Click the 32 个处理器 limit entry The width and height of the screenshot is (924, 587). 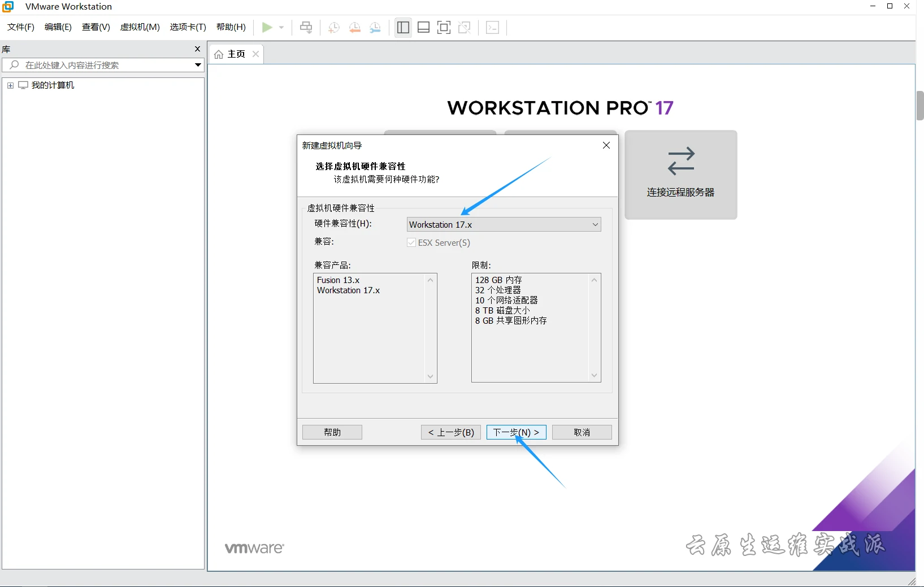pos(498,290)
